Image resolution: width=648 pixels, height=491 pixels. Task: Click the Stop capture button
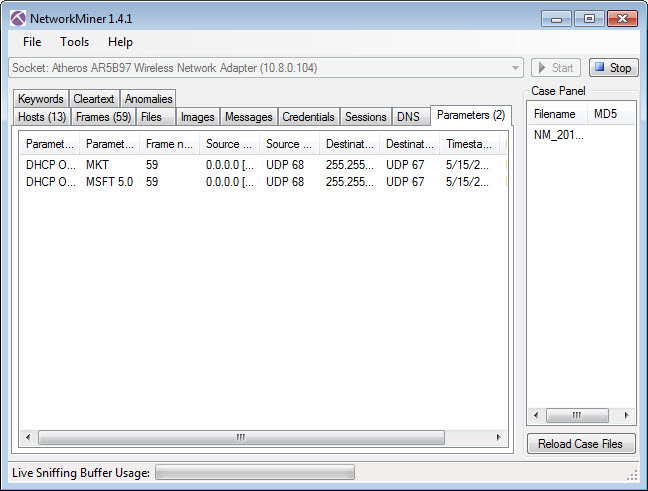(x=614, y=68)
